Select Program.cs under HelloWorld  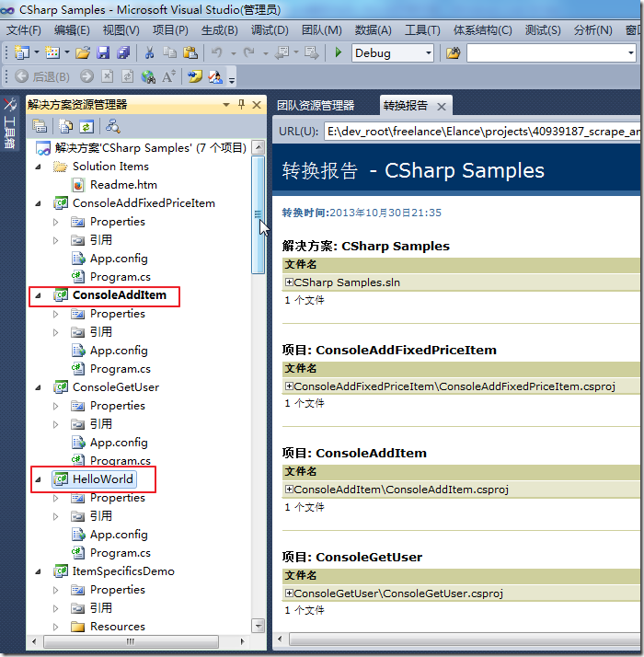click(x=120, y=553)
